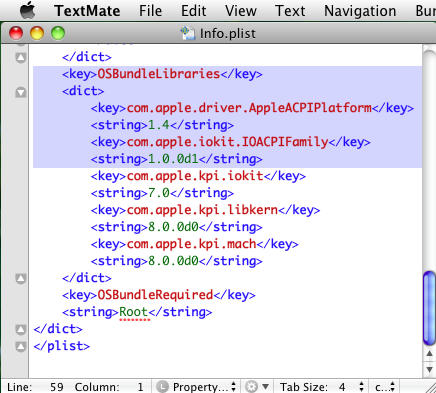Open the symbol list popup in status bar
Screen dimensions: 436x393
tap(384, 387)
